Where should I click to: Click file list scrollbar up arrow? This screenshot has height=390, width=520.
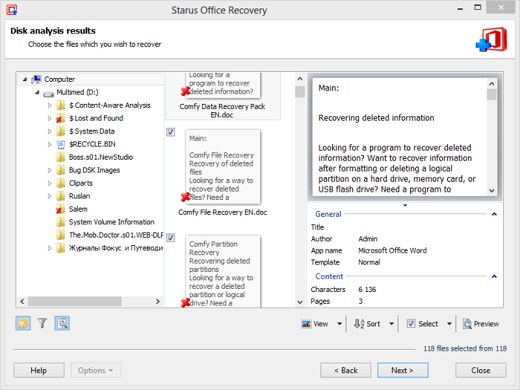click(300, 79)
